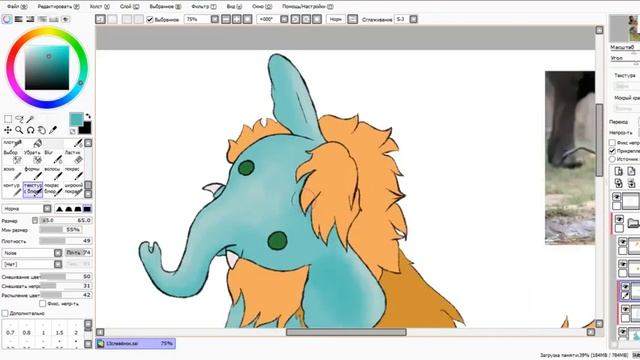Click the zoom out minus button
The height and width of the screenshot is (360, 640).
click(226, 19)
